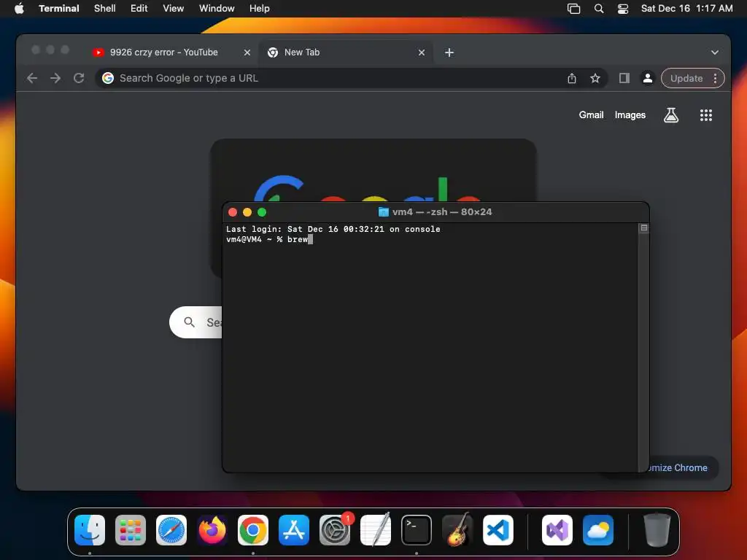The image size is (747, 560).
Task: Open the Chrome profile icon
Action: point(648,78)
